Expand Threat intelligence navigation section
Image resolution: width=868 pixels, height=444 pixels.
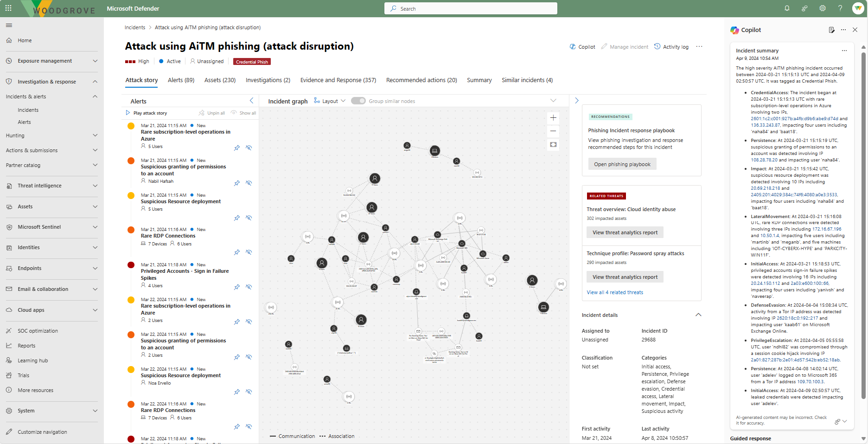point(51,186)
